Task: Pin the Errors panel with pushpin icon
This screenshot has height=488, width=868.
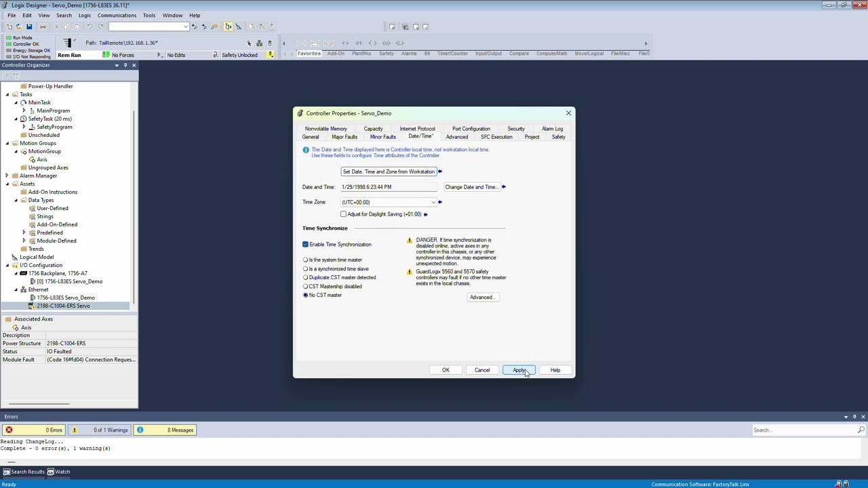Action: 854,417
